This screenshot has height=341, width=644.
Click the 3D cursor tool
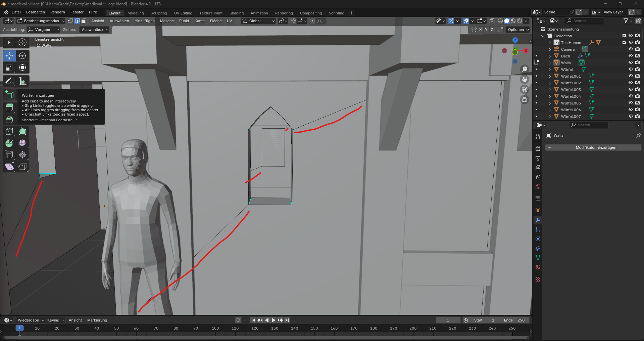22,42
